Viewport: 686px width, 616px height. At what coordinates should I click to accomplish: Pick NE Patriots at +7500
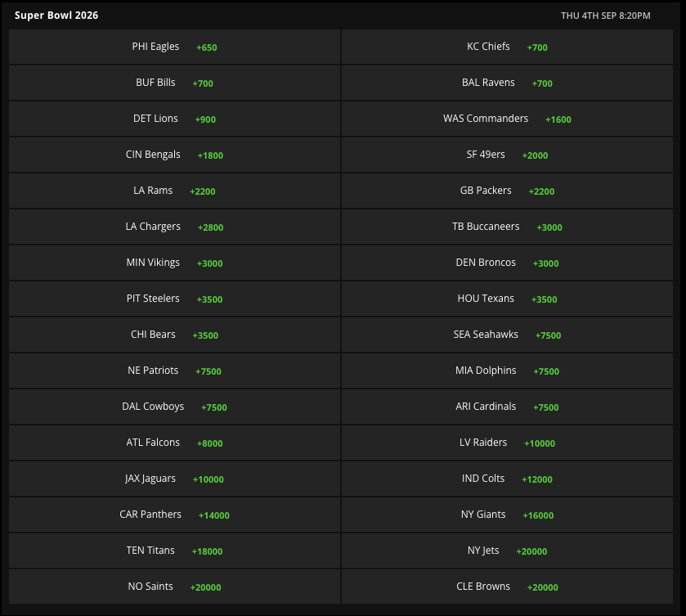click(174, 371)
